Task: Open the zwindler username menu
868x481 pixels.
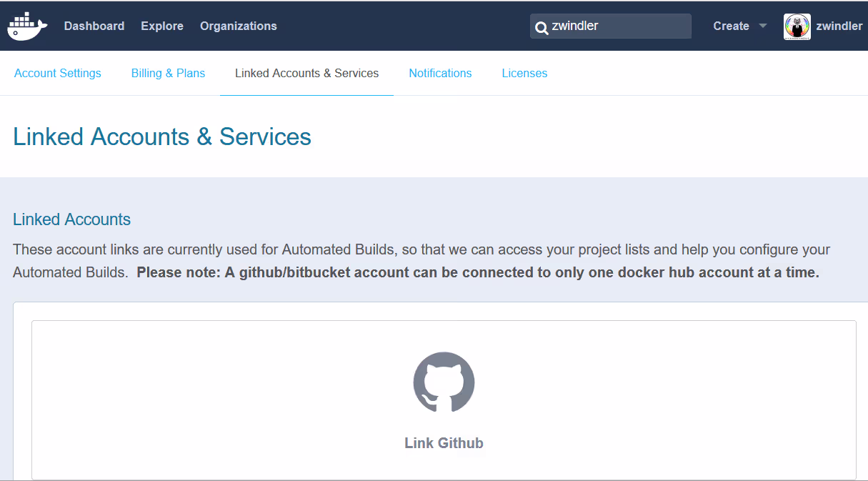Action: tap(839, 26)
